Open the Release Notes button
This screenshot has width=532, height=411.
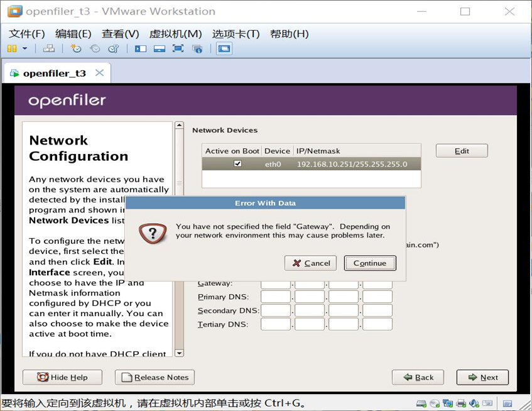tap(155, 377)
